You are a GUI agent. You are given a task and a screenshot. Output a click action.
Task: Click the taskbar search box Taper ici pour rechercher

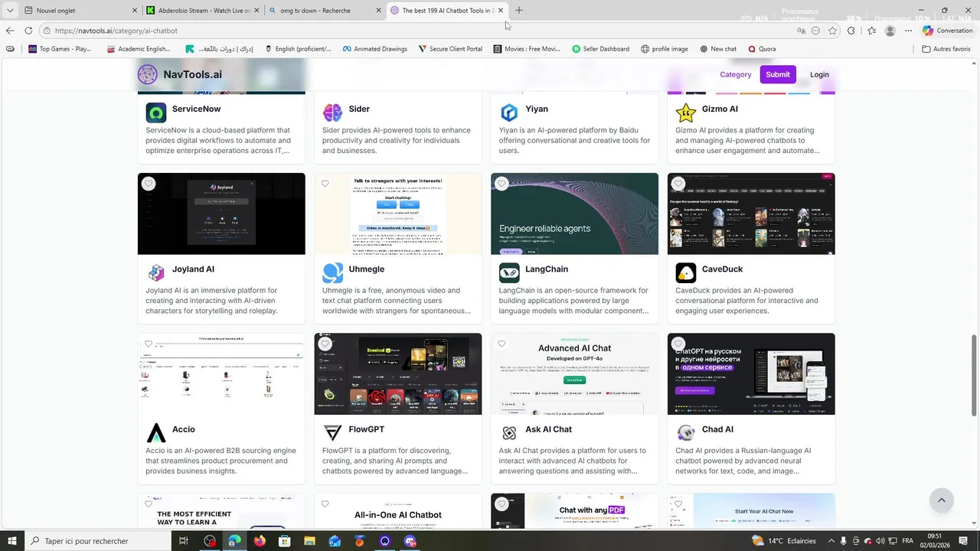click(x=98, y=541)
